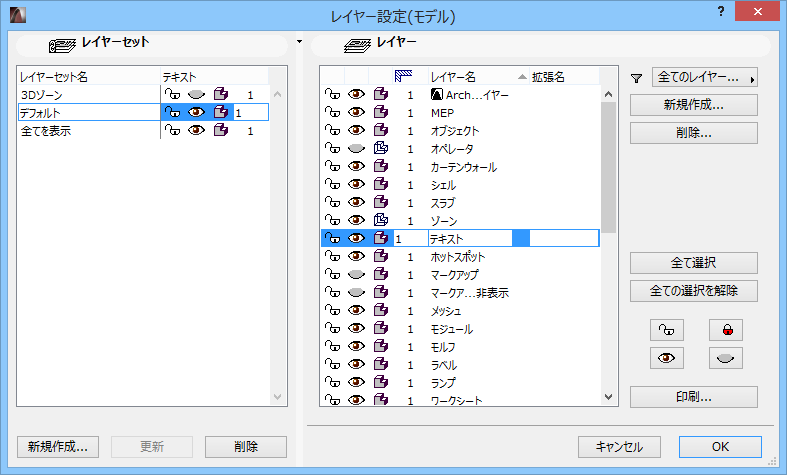Click the 拡張名 column header

(564, 76)
